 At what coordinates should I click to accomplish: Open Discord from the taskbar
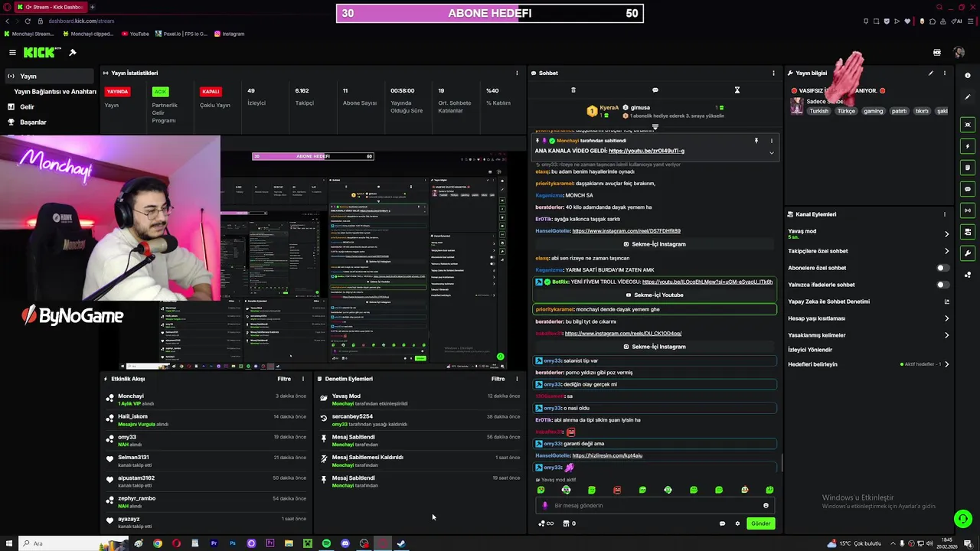(345, 543)
